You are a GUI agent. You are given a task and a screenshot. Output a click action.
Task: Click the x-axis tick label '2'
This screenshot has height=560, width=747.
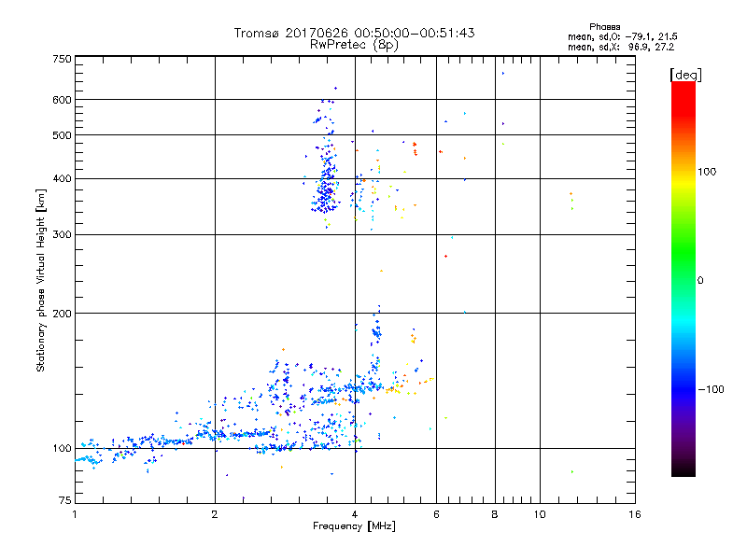tap(215, 514)
